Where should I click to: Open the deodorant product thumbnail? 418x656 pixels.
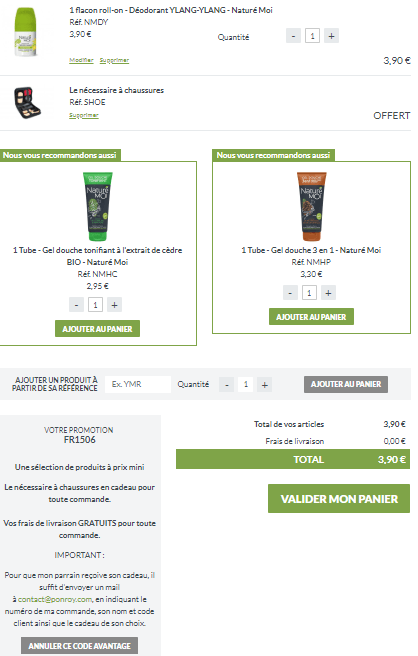(x=26, y=32)
